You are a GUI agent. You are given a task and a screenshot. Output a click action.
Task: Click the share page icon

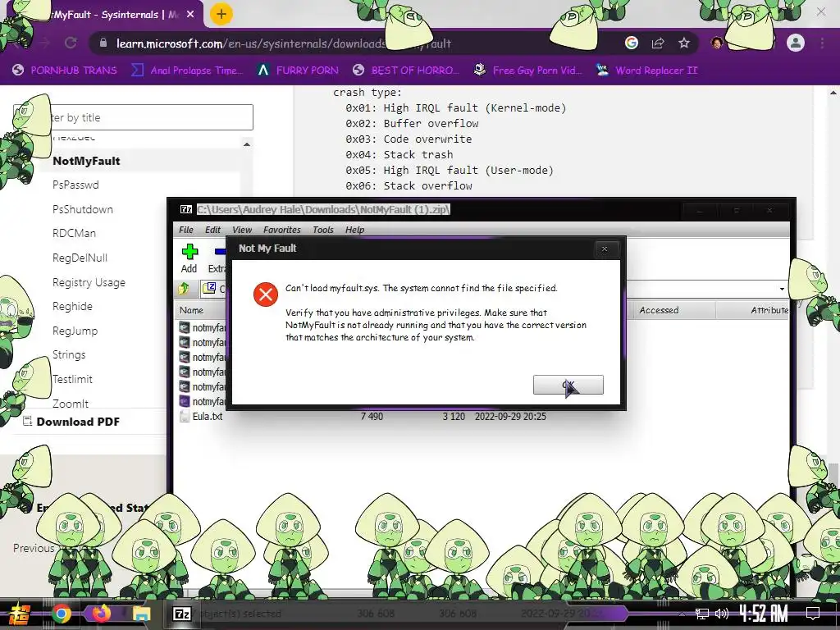pos(658,43)
